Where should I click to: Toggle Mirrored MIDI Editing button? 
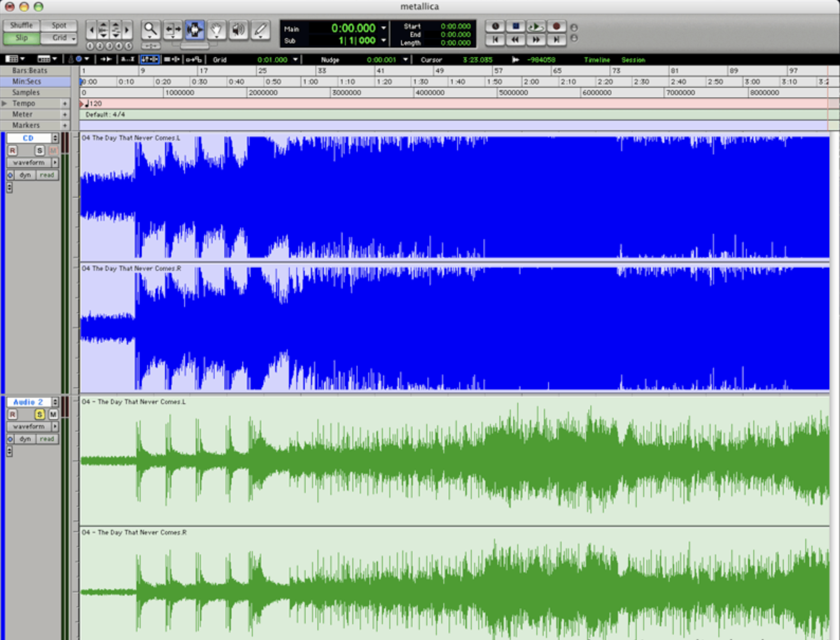click(x=193, y=59)
